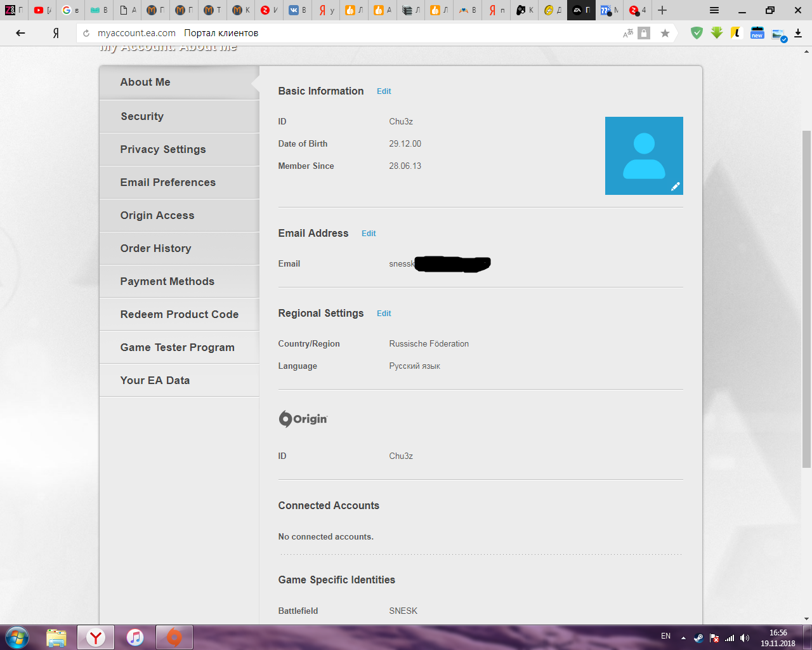Click the blue profile avatar image
The width and height of the screenshot is (812, 650).
point(644,156)
